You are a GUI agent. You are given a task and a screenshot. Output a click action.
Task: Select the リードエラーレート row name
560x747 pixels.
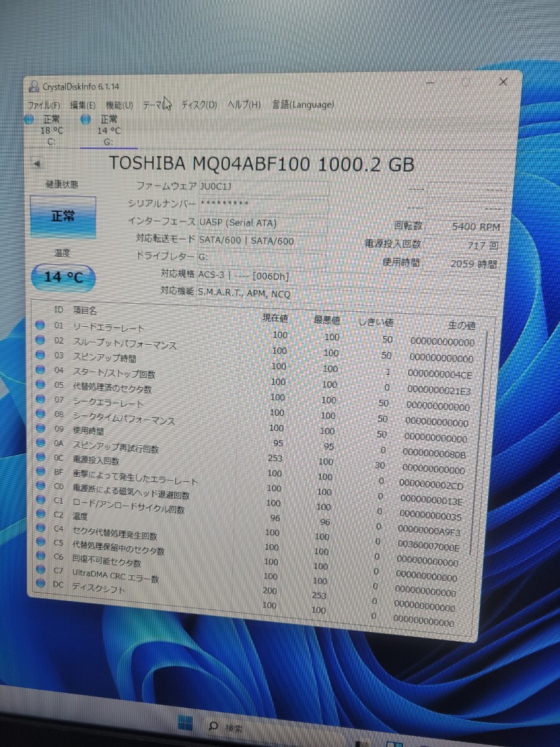[x=109, y=328]
